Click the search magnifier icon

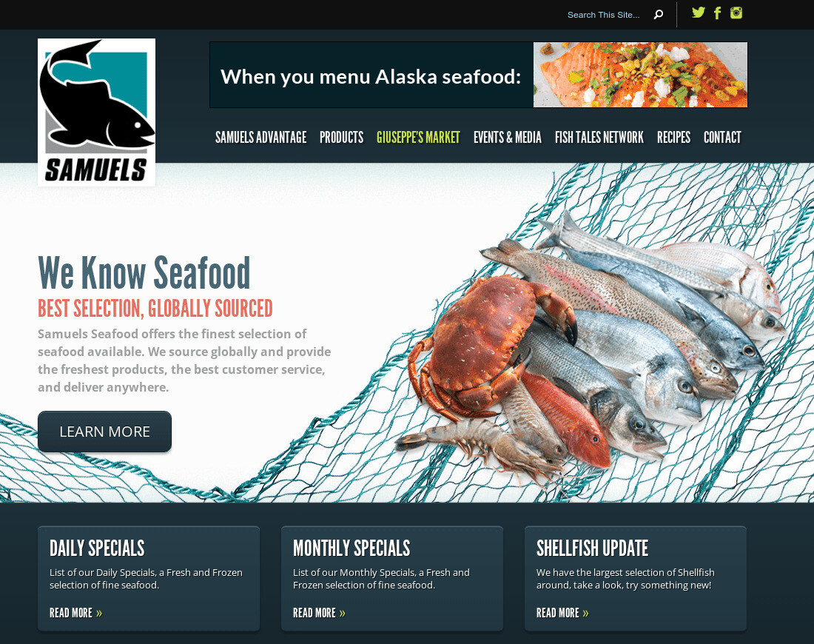pyautogui.click(x=659, y=15)
